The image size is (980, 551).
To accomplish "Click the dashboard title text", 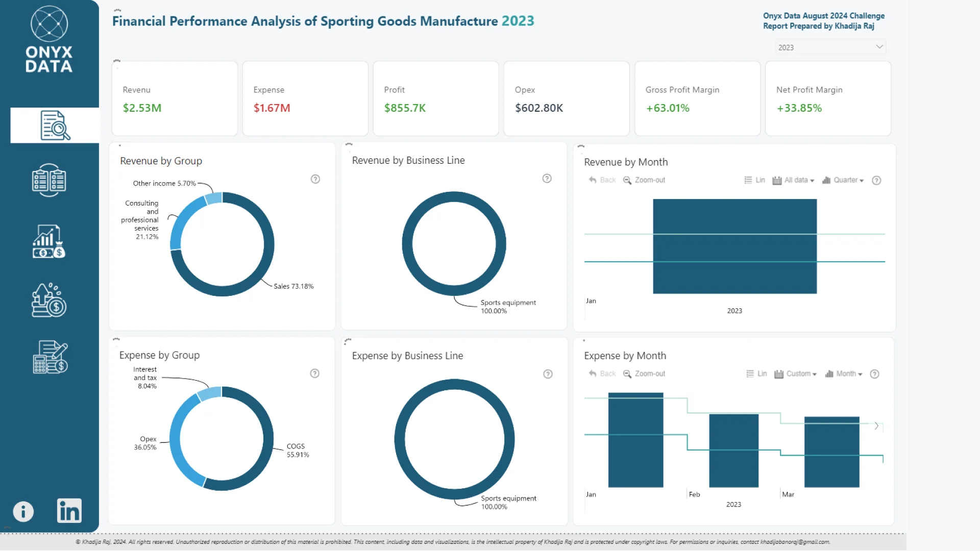I will 323,21.
